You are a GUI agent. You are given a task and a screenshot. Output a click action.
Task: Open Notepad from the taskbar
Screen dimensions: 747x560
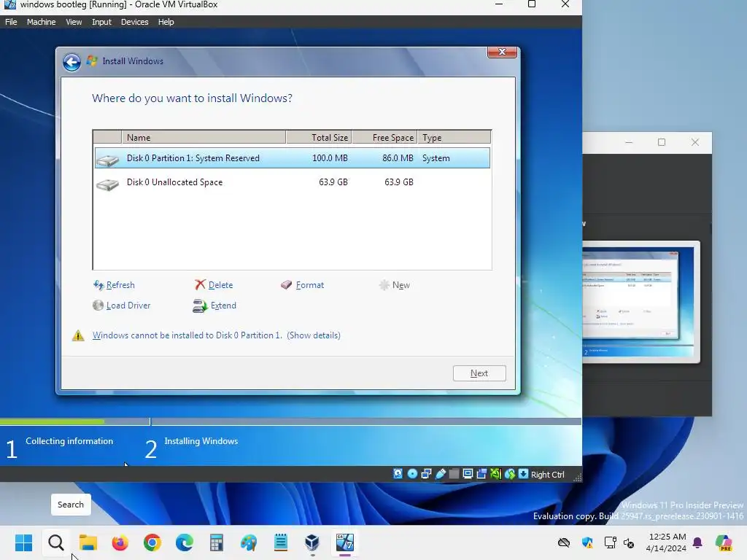click(281, 542)
